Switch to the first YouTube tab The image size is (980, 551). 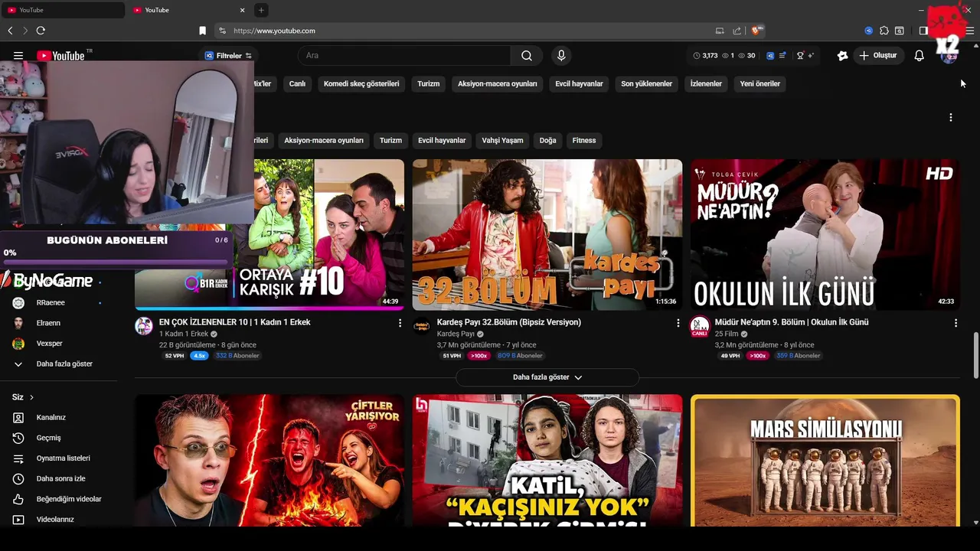tap(63, 10)
